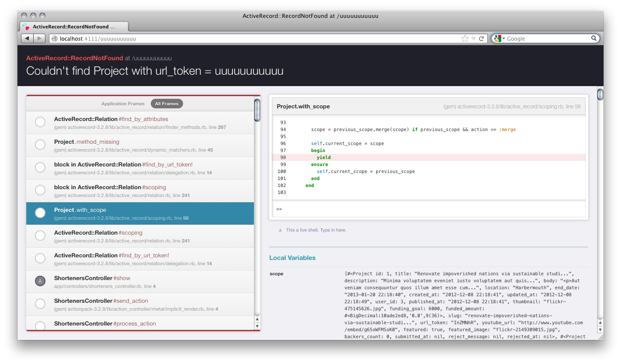Click the frames list scrollbar thumb

point(257,110)
